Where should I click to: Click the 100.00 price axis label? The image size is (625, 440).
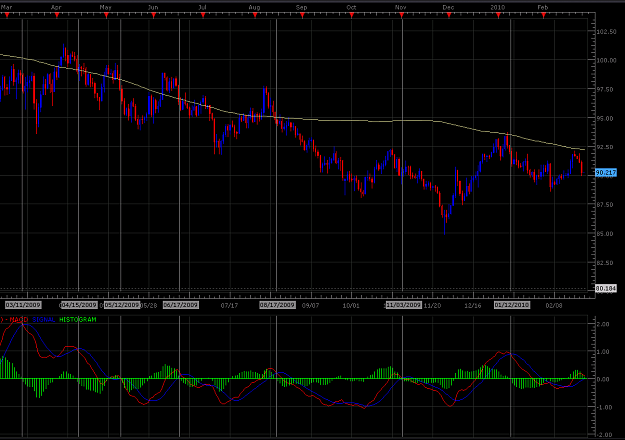(606, 60)
